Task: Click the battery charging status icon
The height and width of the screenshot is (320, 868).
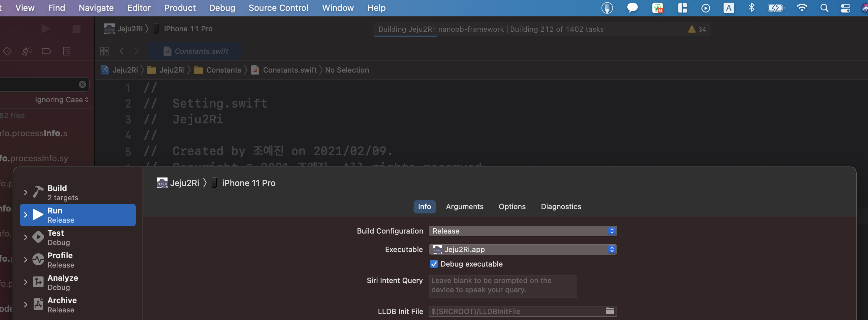Action: [776, 8]
